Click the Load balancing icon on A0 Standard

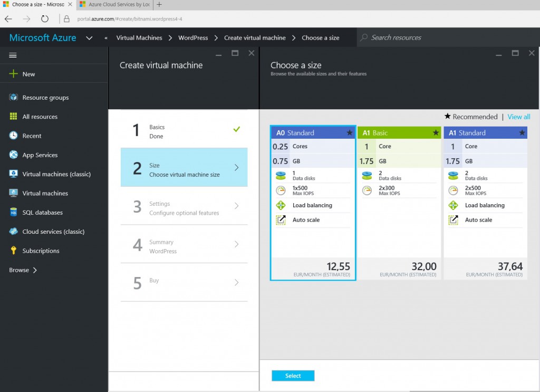281,205
